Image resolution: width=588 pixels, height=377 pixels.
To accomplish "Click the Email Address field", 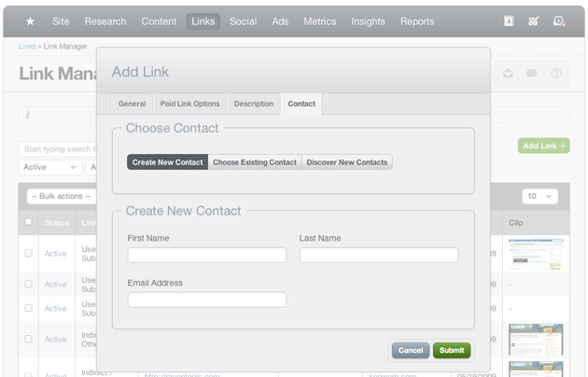I will [x=207, y=300].
